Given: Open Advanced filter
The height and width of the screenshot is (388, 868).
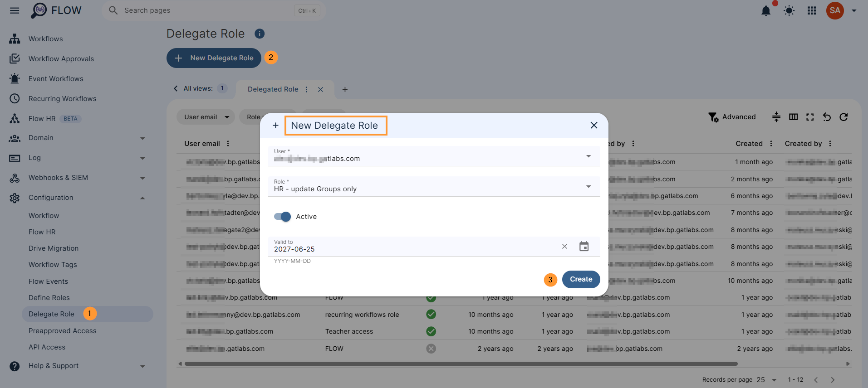Looking at the screenshot, I should [x=732, y=117].
